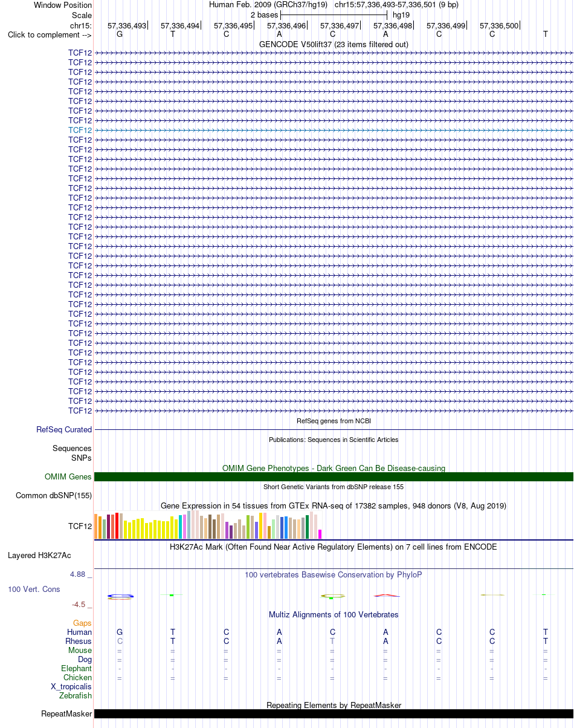The height and width of the screenshot is (728, 574).
Task: Click the Mouse alignment row label
Action: 80,650
